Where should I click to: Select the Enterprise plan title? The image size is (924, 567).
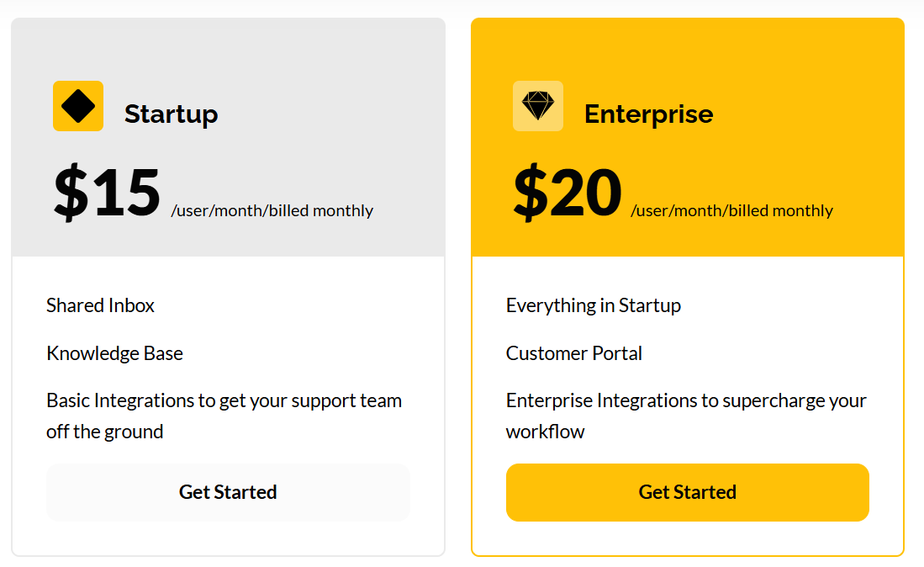click(648, 114)
